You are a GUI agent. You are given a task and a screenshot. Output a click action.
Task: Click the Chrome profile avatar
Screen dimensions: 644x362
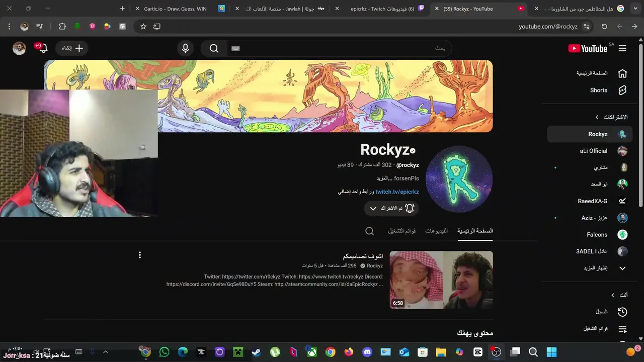(x=24, y=26)
